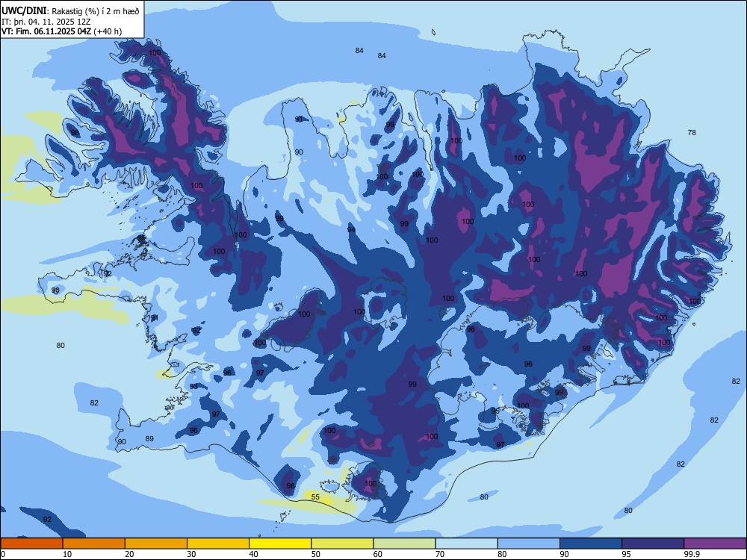Select the orange 10–20 legend color block
Screen dimensions: 747x560
click(x=94, y=544)
